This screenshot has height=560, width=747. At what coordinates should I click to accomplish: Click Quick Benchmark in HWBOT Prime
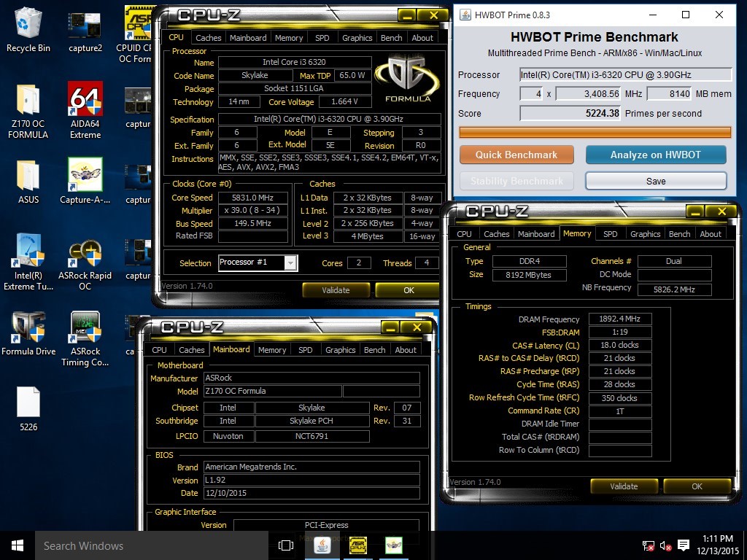516,155
